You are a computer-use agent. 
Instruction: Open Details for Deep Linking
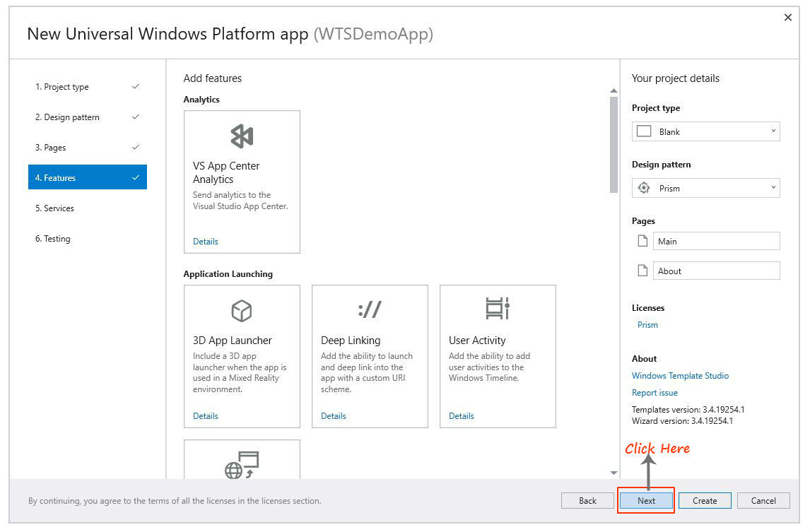pyautogui.click(x=333, y=416)
